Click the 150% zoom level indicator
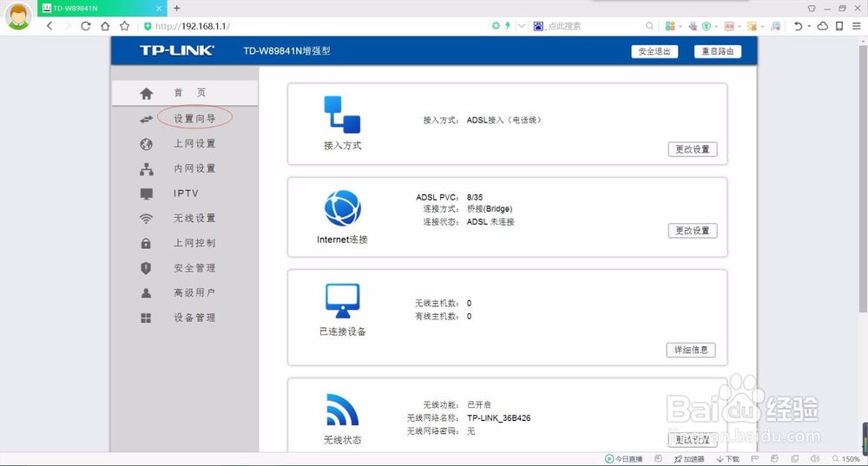This screenshot has height=466, width=868. (846, 459)
